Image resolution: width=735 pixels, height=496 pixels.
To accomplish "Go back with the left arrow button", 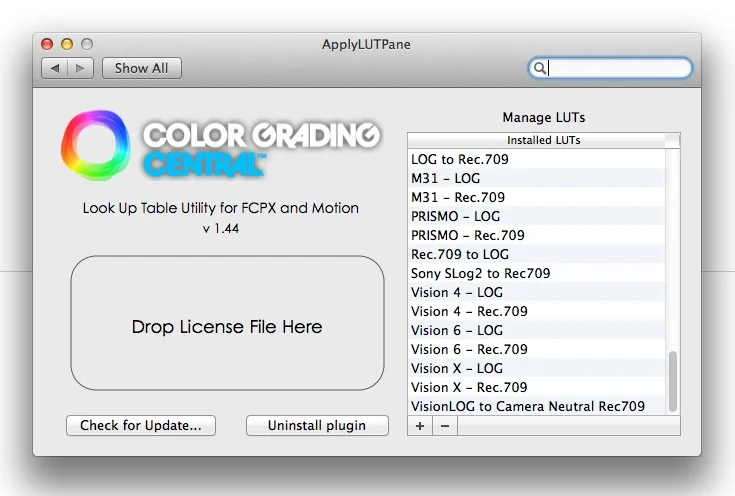I will [x=55, y=68].
